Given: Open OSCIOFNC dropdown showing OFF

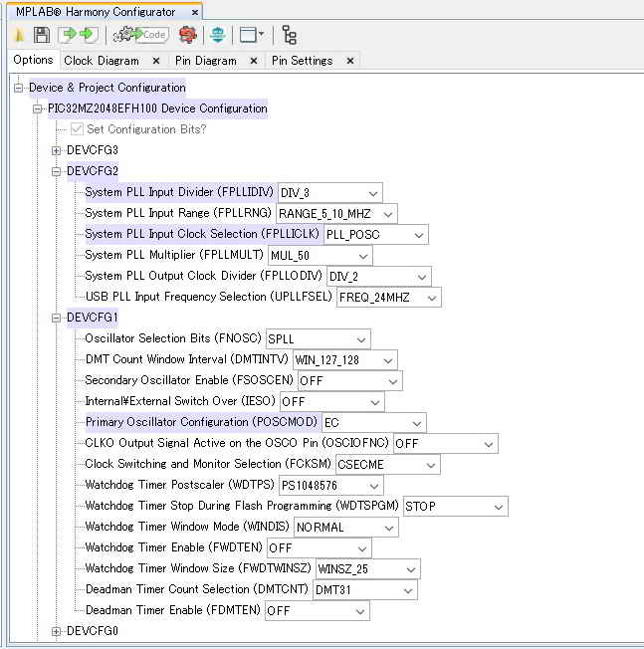Looking at the screenshot, I should 445,444.
